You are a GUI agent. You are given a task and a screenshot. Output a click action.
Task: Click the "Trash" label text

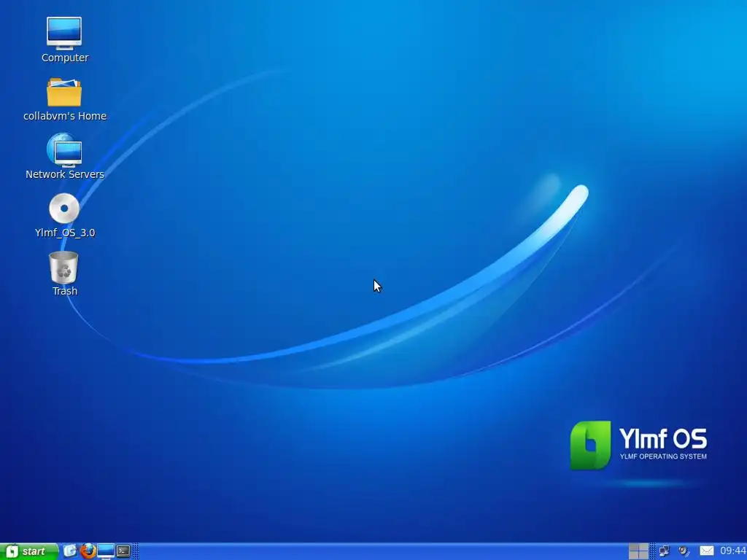[65, 291]
